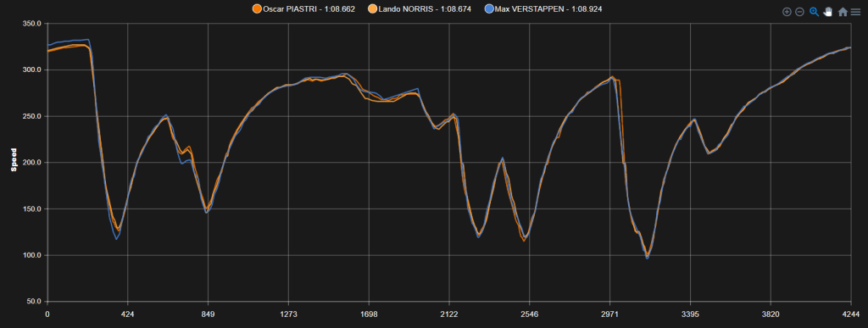Click the 1273 x-axis distance label

(x=288, y=314)
